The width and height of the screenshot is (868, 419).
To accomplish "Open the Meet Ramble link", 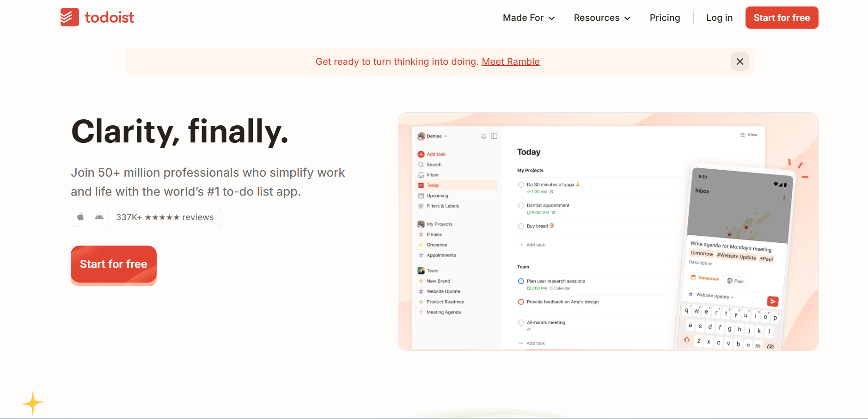I will coord(510,62).
